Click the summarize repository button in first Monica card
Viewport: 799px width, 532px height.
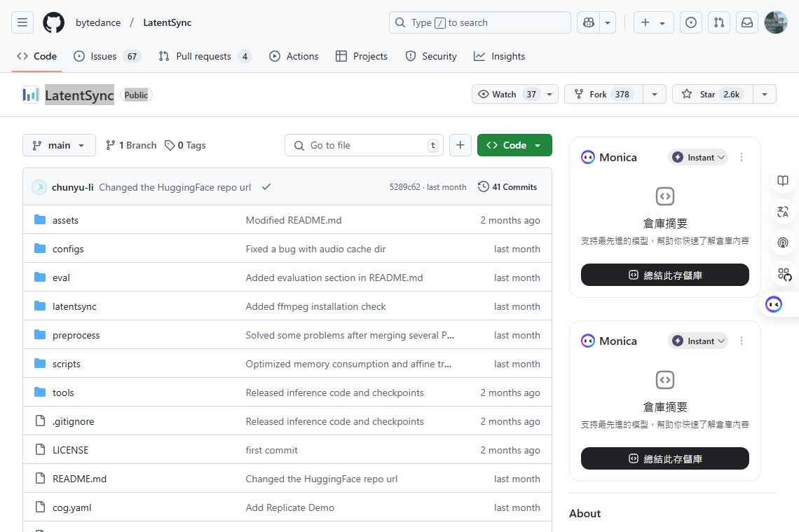665,275
